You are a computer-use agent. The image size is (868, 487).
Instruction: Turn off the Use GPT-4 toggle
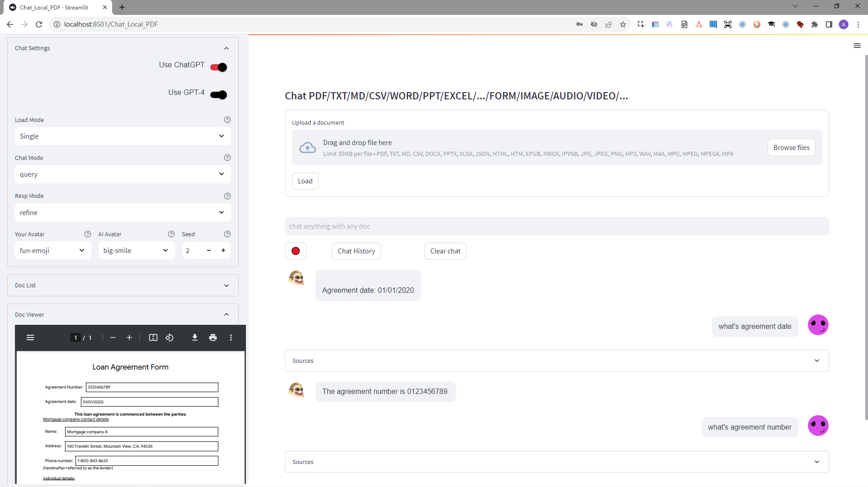tap(218, 94)
